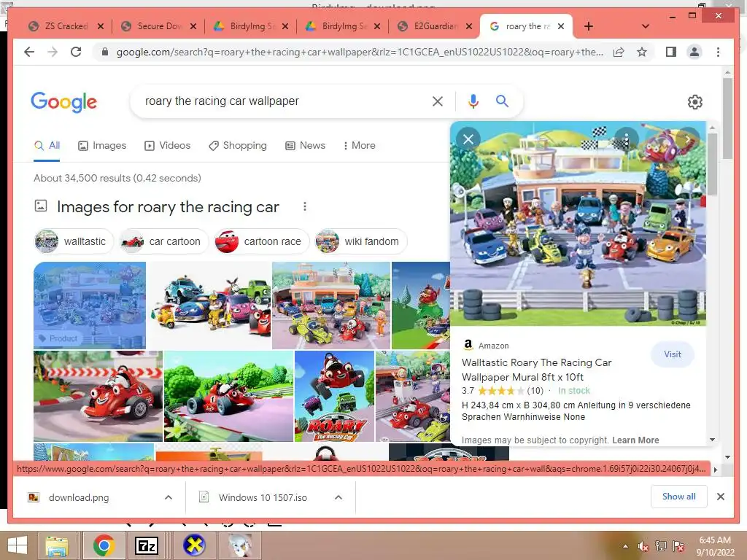Open Google logo homepage
The width and height of the screenshot is (747, 560).
64,102
